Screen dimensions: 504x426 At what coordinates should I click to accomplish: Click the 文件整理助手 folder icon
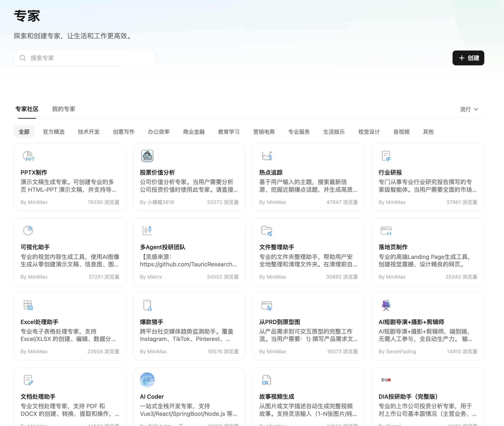pyautogui.click(x=267, y=230)
